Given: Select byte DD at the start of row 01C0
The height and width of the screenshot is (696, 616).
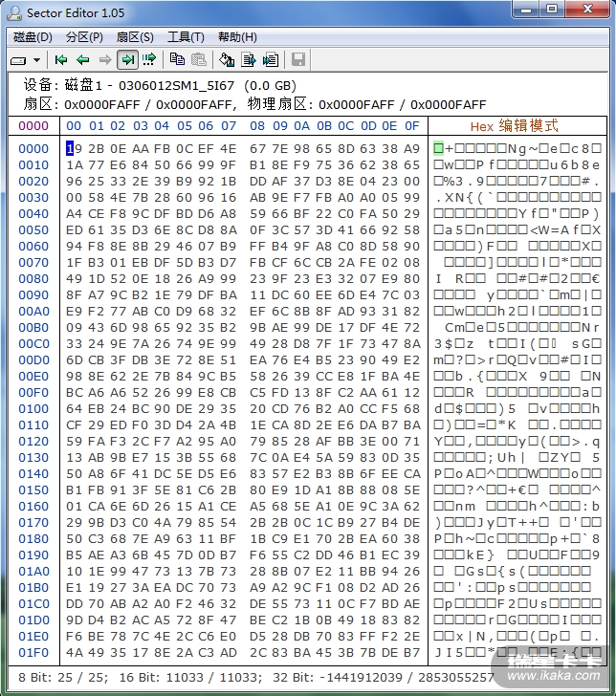Looking at the screenshot, I should click(74, 603).
